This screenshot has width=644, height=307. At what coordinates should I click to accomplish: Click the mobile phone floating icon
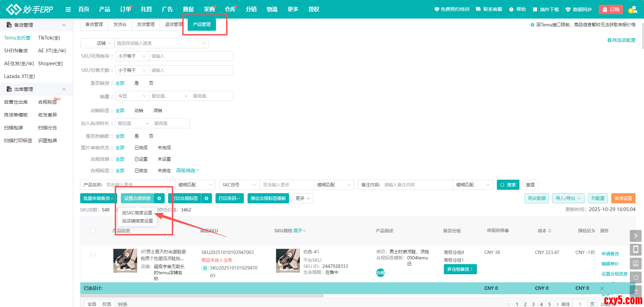click(x=635, y=250)
